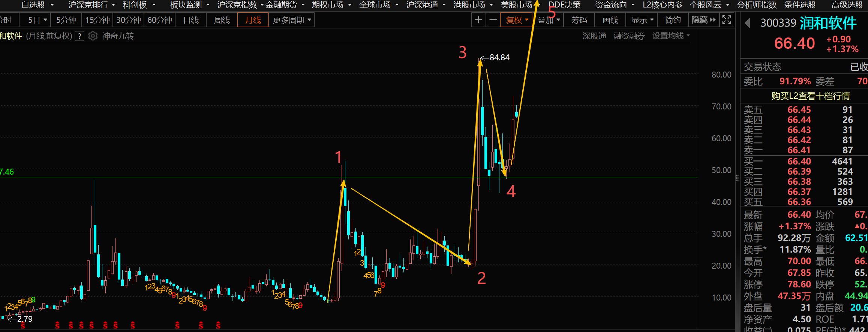
Task: Open L2核心内参 menu item
Action: (663, 5)
